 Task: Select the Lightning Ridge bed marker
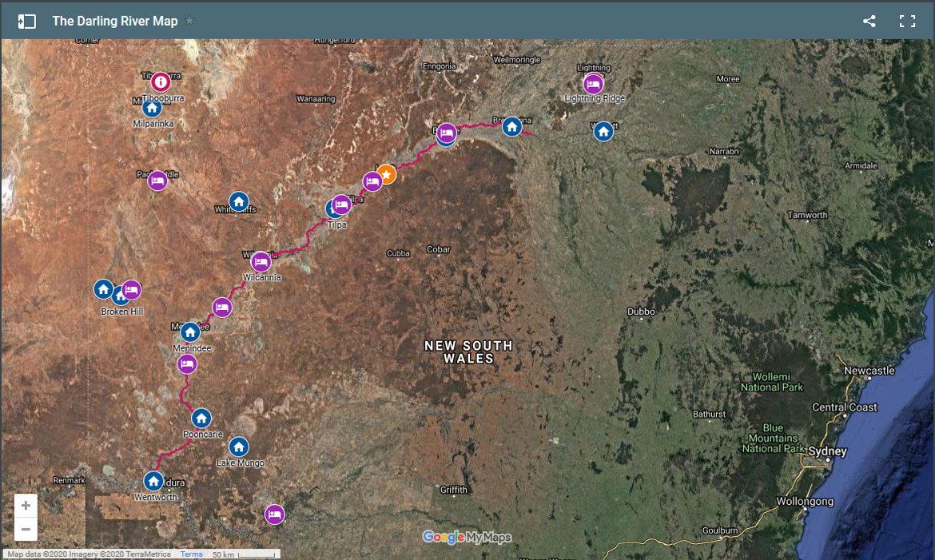[593, 84]
